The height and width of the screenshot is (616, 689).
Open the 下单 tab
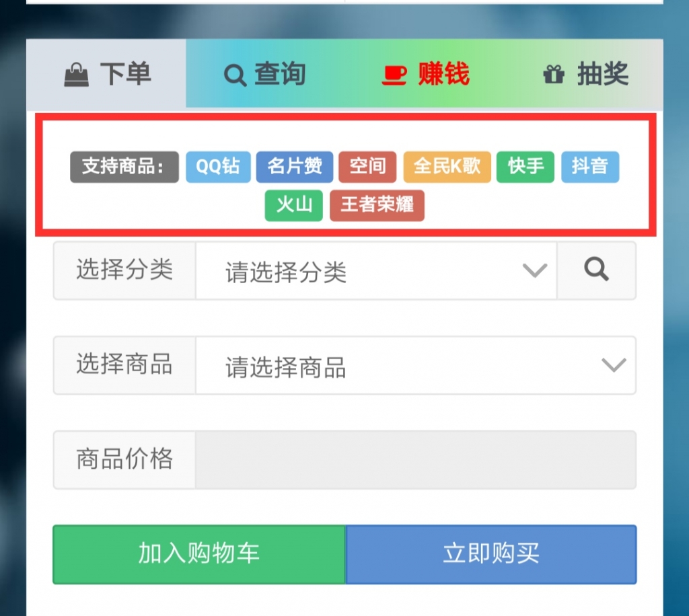[106, 74]
